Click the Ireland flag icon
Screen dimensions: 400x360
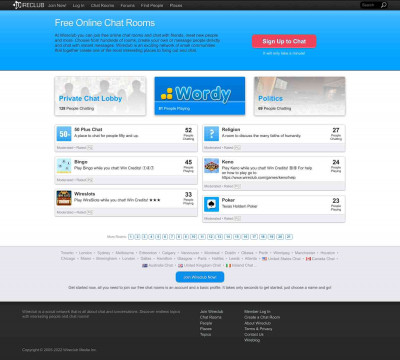[x=228, y=266]
